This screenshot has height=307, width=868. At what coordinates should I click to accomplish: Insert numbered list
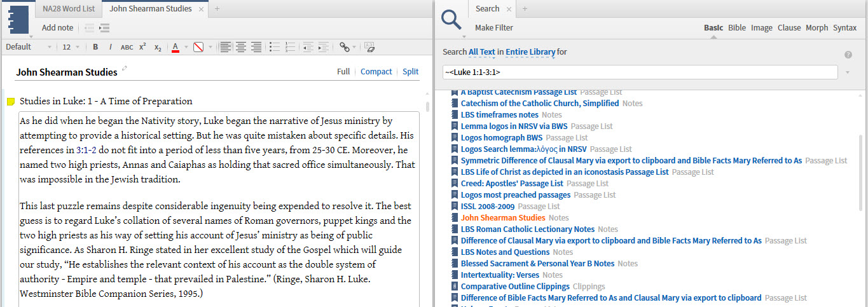click(x=290, y=47)
